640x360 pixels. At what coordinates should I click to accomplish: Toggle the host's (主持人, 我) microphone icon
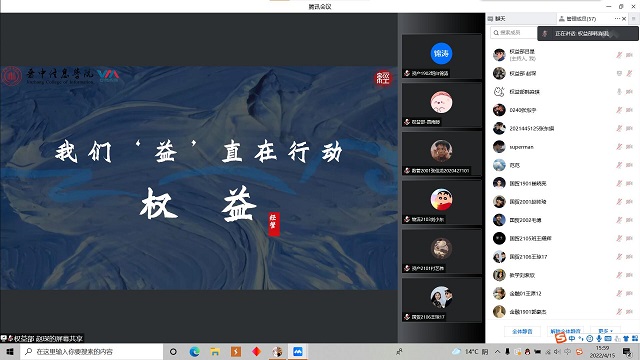(x=619, y=55)
